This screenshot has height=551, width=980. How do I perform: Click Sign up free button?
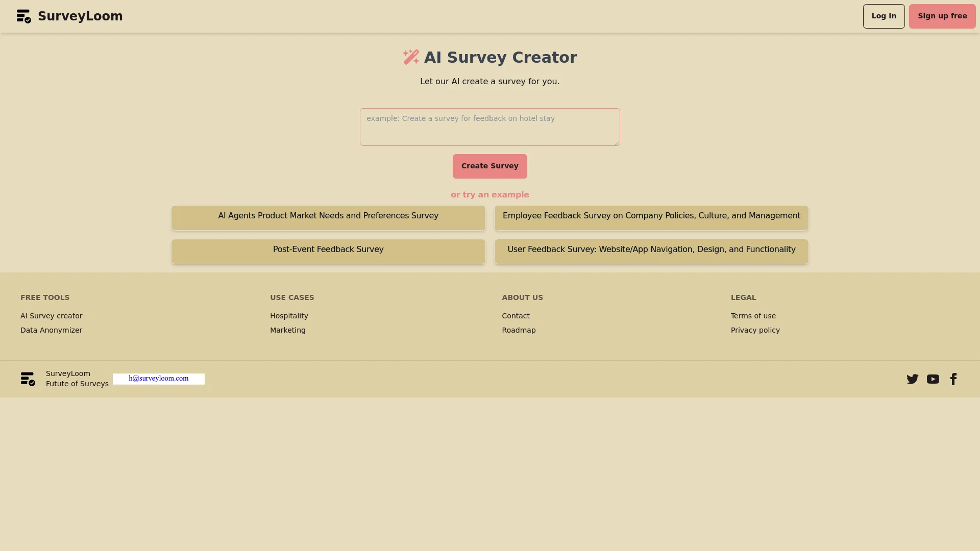point(942,16)
